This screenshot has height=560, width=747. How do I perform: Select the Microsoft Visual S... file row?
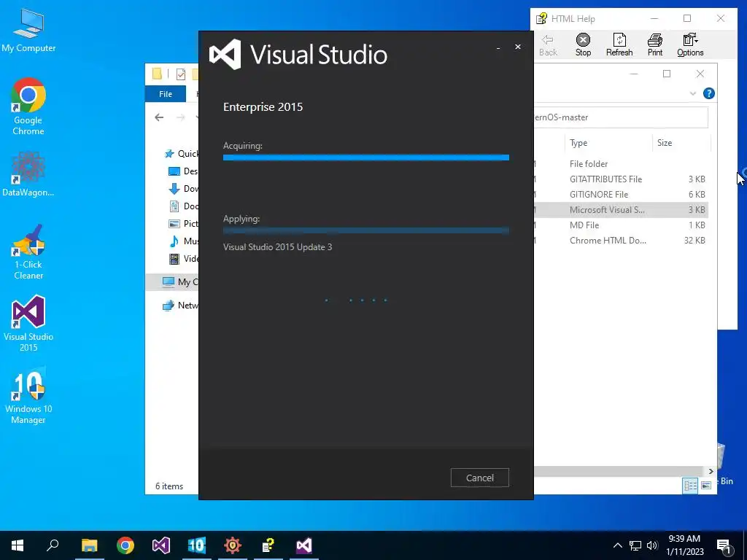pyautogui.click(x=622, y=209)
